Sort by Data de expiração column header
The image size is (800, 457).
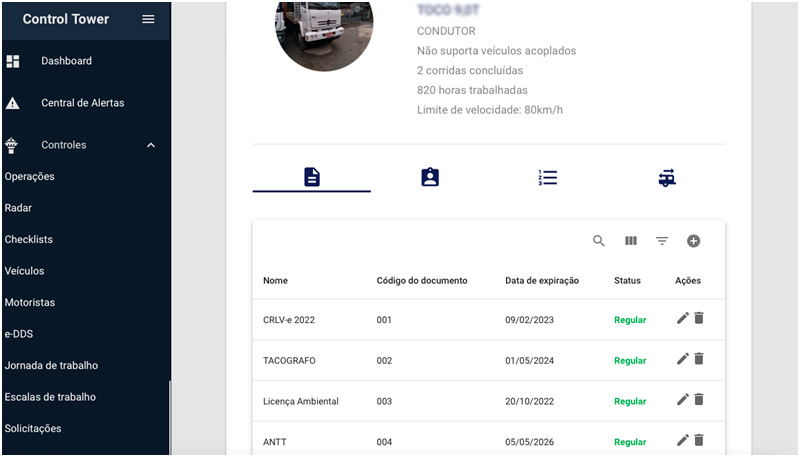[542, 281]
